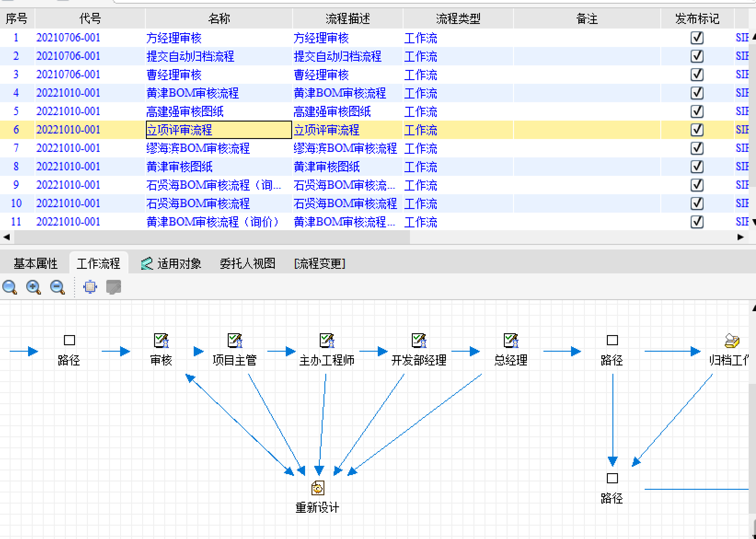756x539 pixels.
Task: Click name cell 黄津BOM审核流程（询价） in row 11
Action: coord(219,222)
